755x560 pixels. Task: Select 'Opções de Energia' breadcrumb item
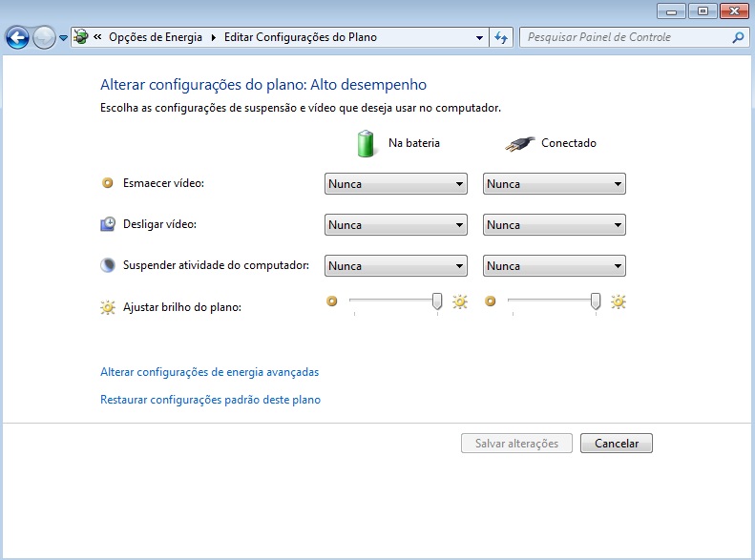(156, 38)
